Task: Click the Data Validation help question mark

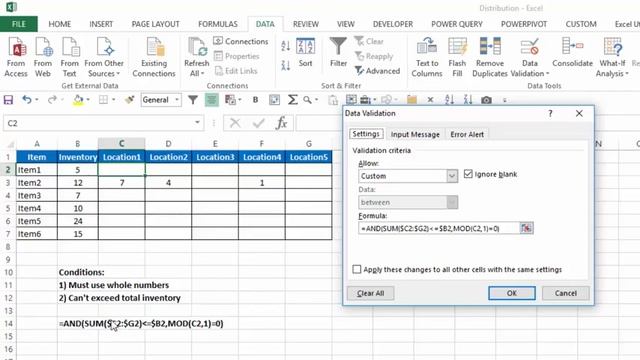Action: click(x=550, y=113)
